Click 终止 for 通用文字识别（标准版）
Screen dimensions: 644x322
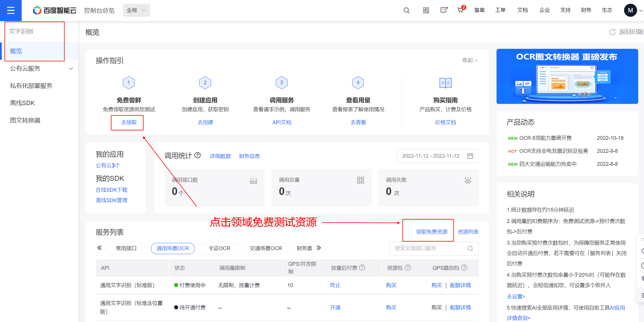click(x=335, y=285)
